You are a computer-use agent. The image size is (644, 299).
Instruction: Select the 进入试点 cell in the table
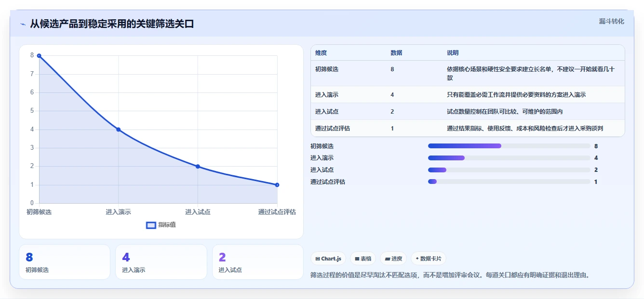[x=327, y=112]
